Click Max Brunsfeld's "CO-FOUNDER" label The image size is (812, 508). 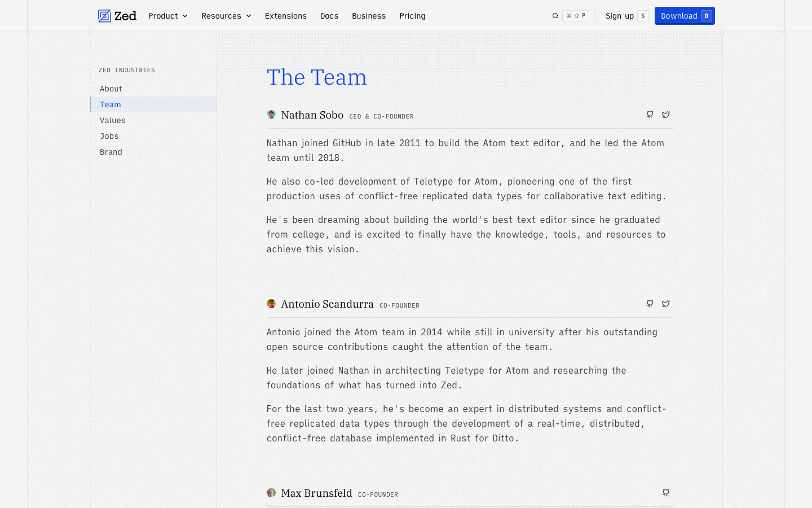378,494
